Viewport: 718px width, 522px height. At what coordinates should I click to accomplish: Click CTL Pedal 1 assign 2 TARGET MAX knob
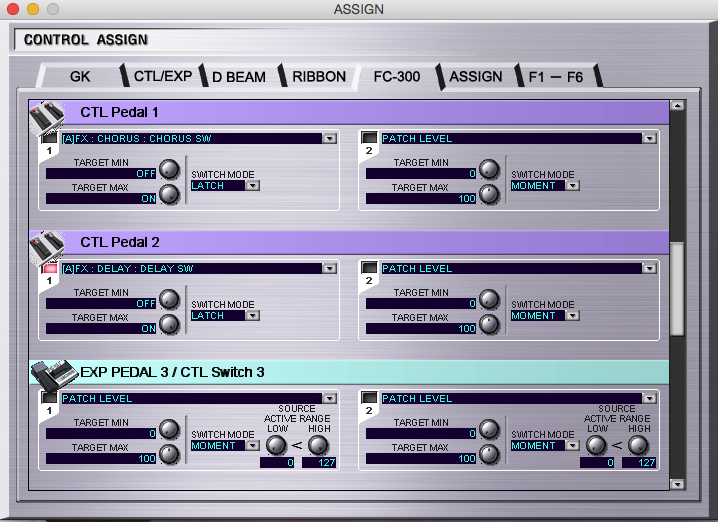489,194
